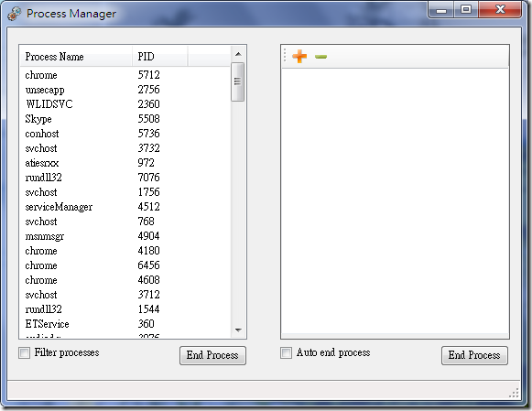
Task: Toggle the Auto end process checkbox
Action: [x=286, y=352]
